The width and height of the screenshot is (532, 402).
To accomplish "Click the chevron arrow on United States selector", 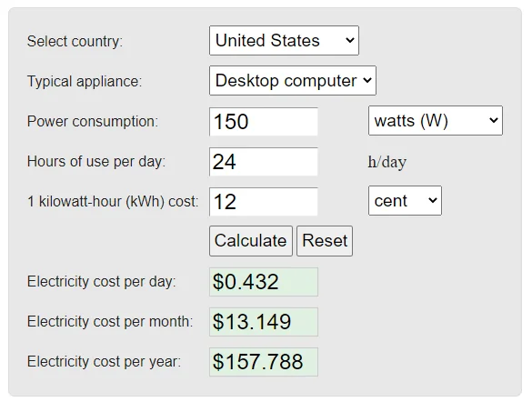I will tap(350, 40).
